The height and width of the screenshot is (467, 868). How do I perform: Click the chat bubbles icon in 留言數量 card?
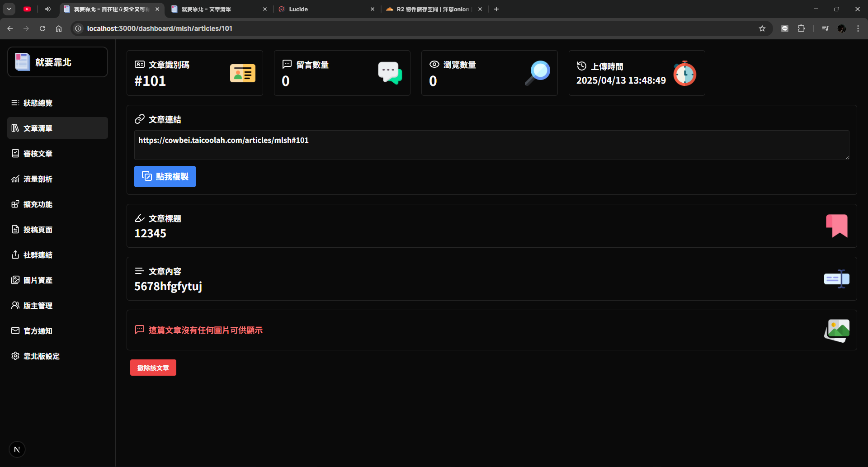click(x=390, y=73)
